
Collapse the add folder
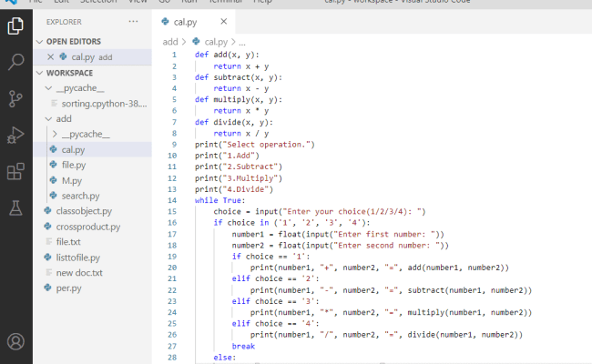pos(48,119)
